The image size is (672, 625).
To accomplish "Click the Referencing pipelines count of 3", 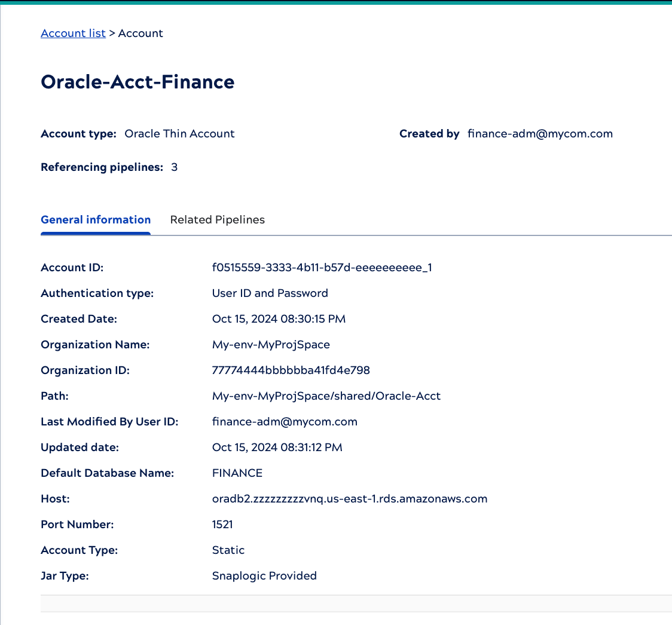I will click(x=173, y=167).
